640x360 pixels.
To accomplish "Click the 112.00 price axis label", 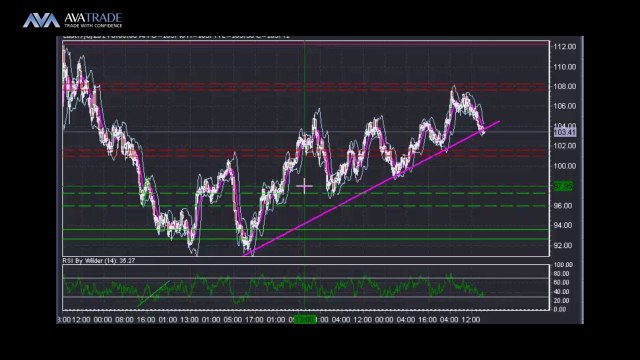I will [564, 47].
